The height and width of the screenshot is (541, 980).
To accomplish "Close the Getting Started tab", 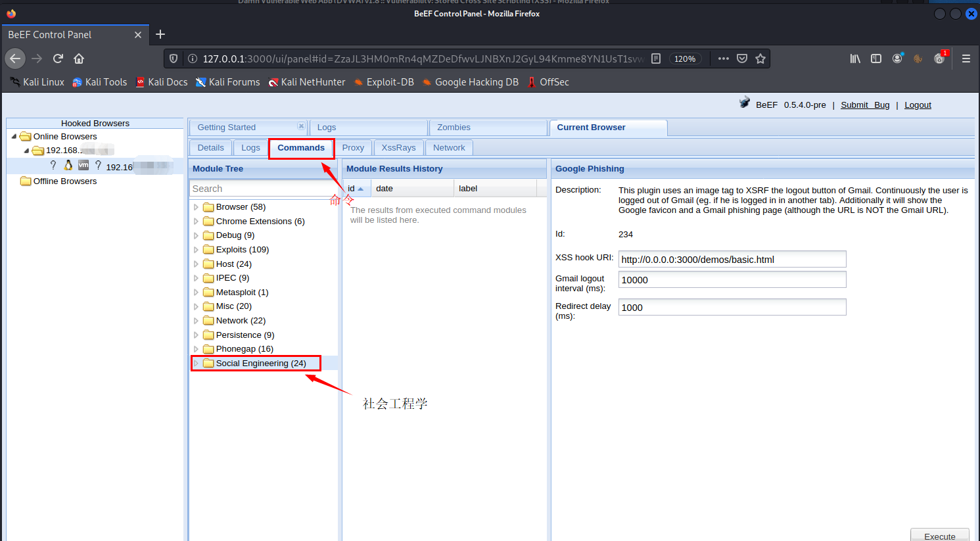I will click(x=301, y=126).
